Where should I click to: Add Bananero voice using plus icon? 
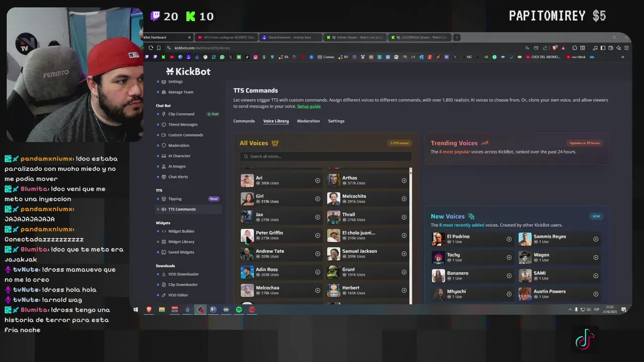(509, 276)
